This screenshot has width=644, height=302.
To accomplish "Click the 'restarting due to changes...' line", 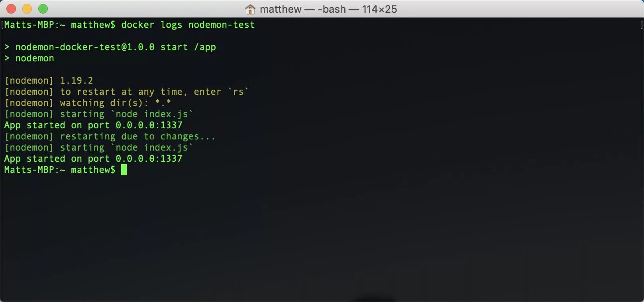I will click(110, 136).
